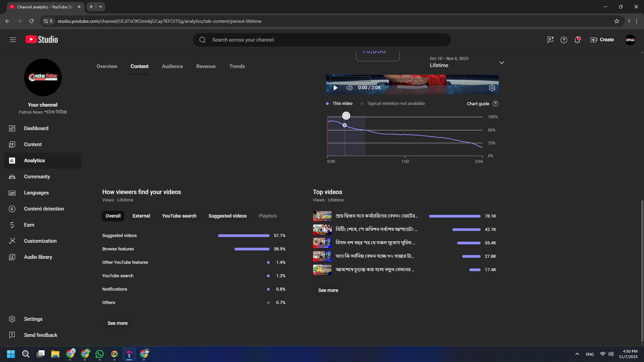Switch to the Overview tab
Viewport: 644px width, 362px height.
(107, 66)
